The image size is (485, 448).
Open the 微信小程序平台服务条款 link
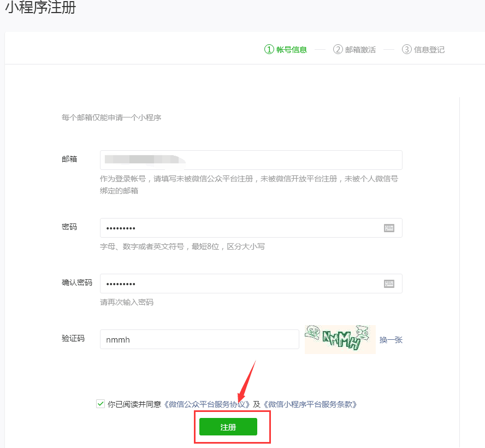(x=310, y=404)
